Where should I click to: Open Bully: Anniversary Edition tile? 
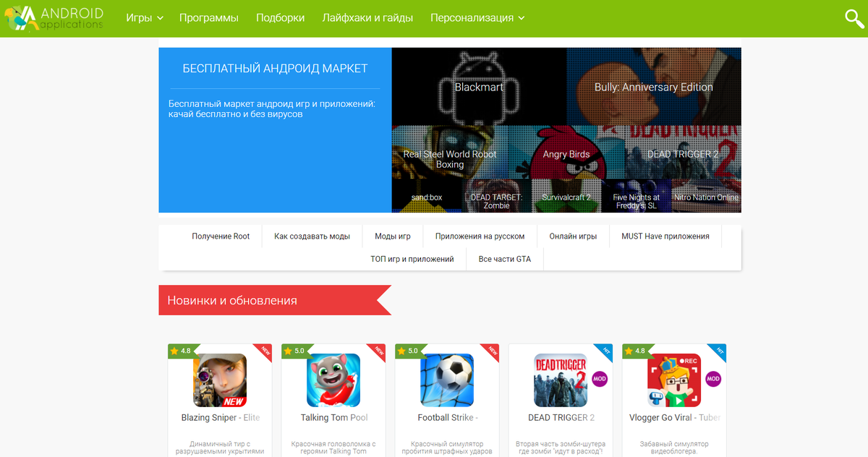point(654,87)
